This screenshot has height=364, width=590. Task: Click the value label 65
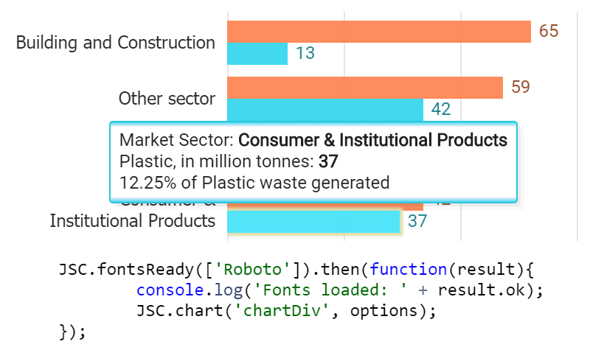(x=549, y=31)
